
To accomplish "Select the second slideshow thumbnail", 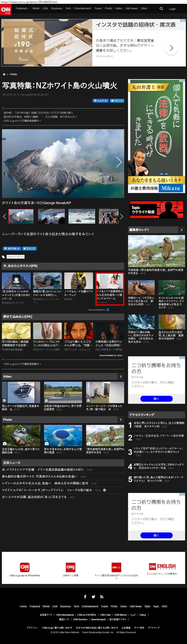I will pos(51,216).
